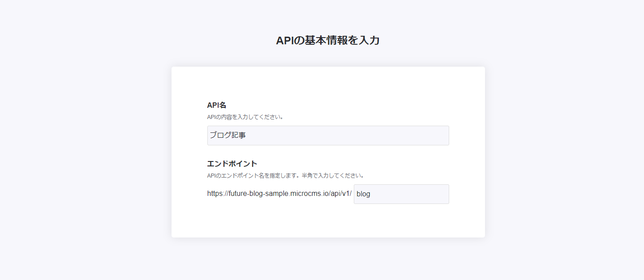Click microcms.io in the URL prefix

(308, 194)
